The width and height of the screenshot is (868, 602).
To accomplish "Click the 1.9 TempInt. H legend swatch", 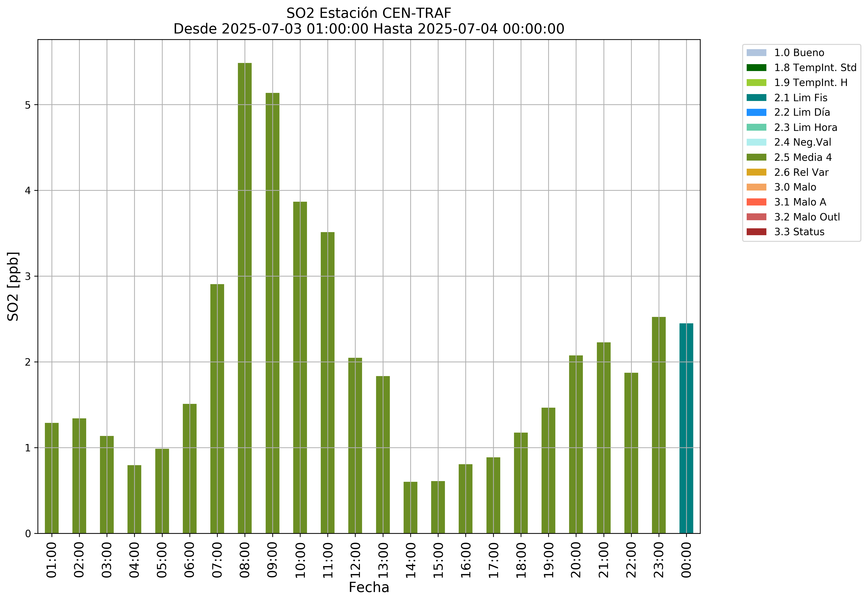I will tap(756, 83).
